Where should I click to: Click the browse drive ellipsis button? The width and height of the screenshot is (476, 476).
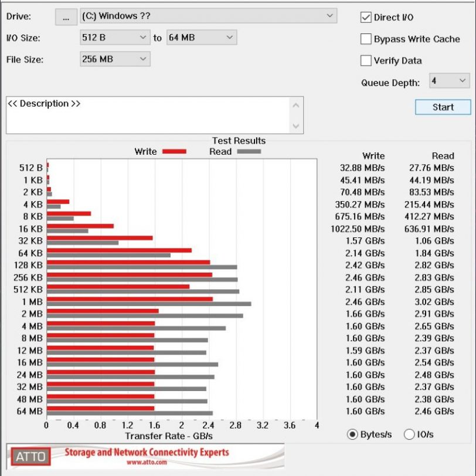(x=66, y=17)
